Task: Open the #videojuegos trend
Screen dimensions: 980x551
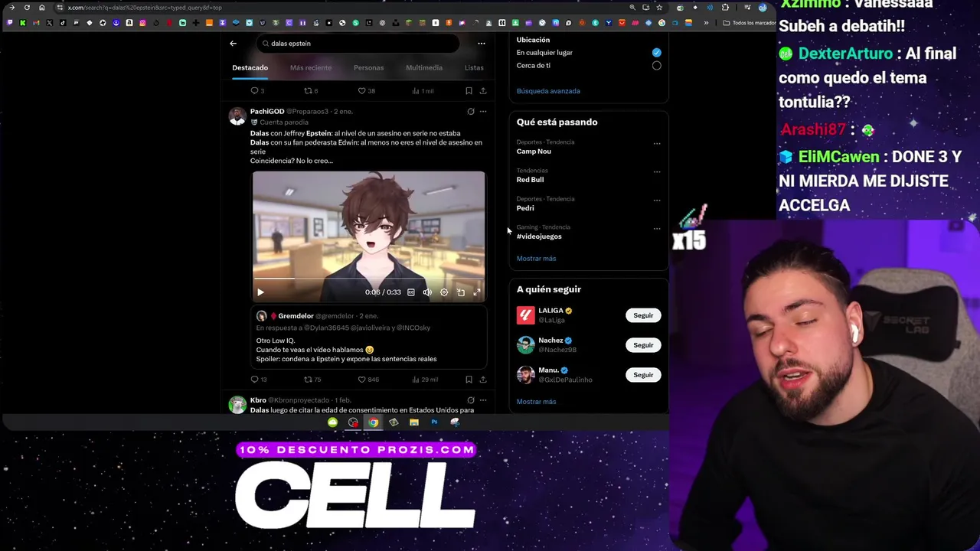Action: 539,236
